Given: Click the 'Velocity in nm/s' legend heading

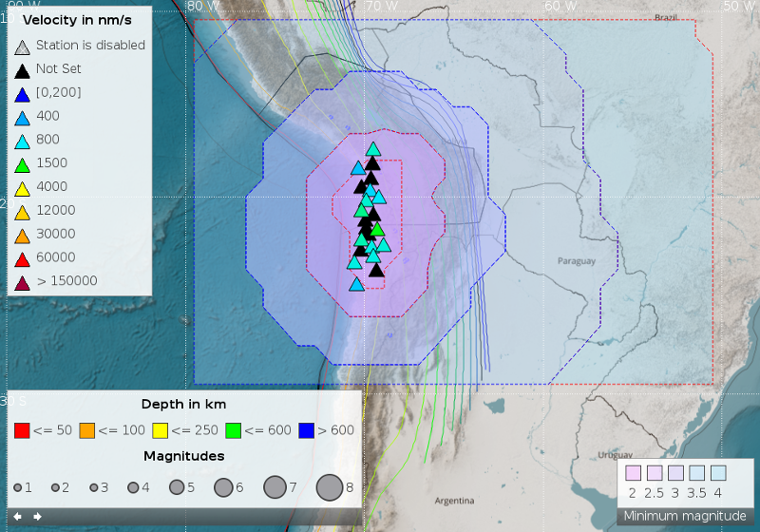Looking at the screenshot, I should tap(76, 21).
